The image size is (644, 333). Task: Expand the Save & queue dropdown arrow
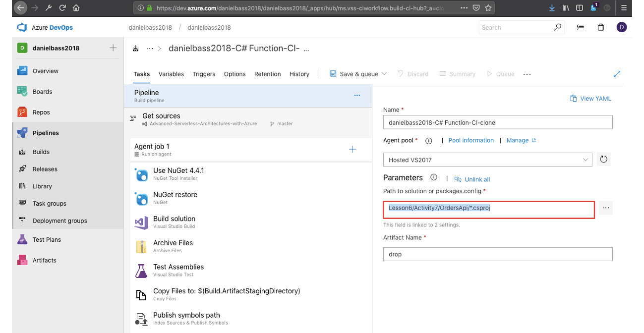click(384, 74)
